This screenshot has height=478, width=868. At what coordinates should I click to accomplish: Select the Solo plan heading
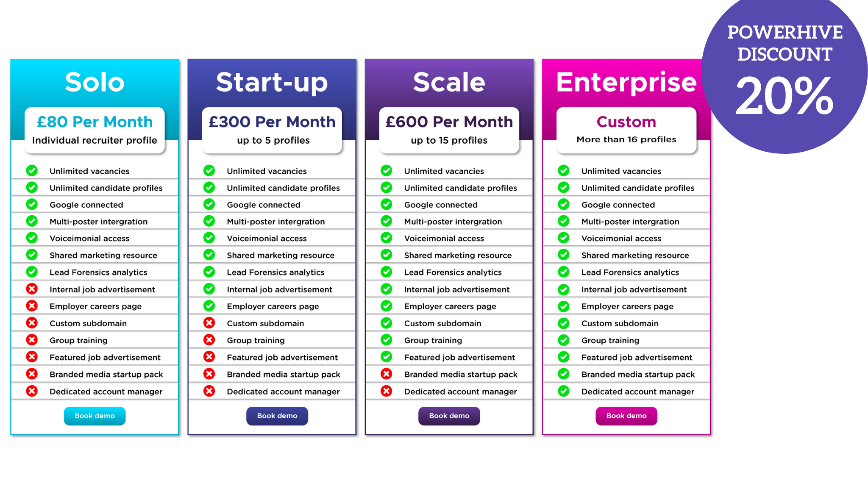95,82
